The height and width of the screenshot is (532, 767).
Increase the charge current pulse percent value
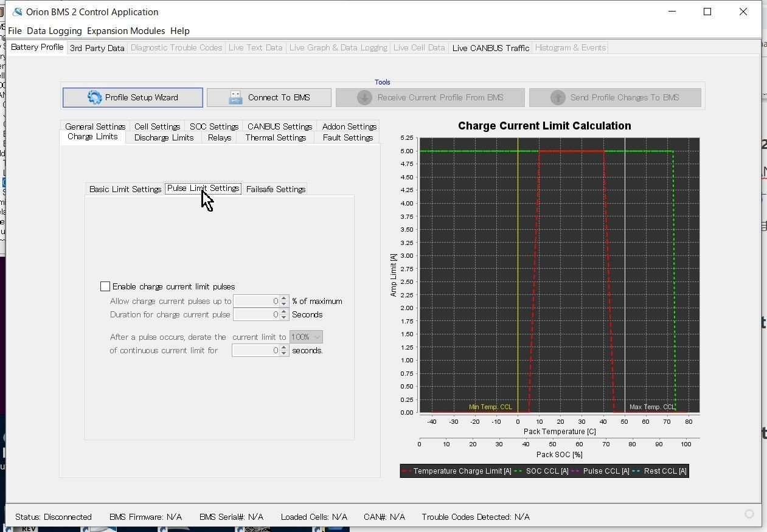(283, 299)
